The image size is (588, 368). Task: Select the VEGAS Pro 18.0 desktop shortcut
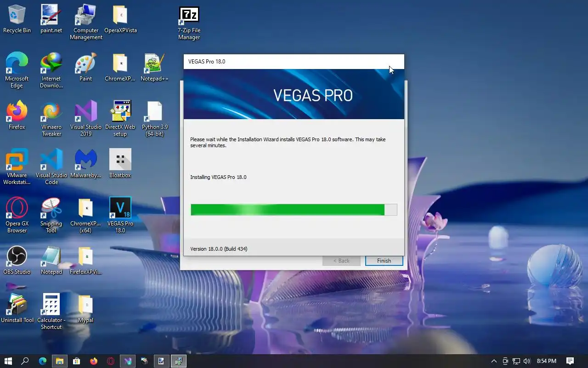pos(120,215)
